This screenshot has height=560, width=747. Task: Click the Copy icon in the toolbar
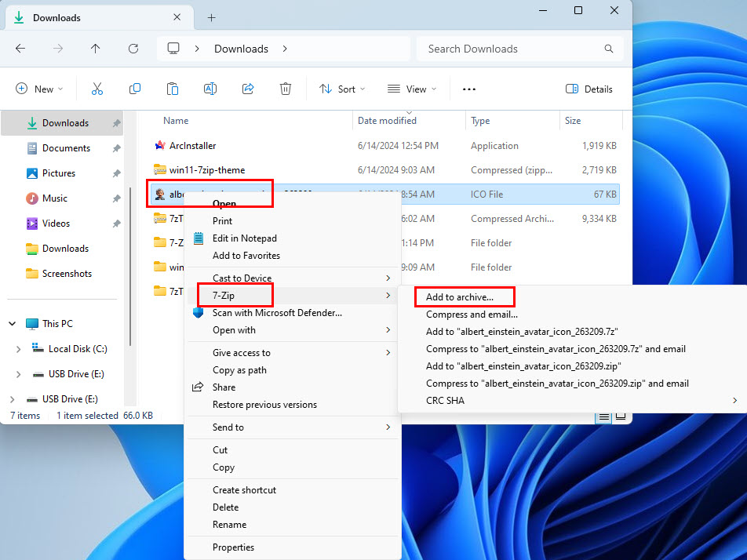coord(135,89)
